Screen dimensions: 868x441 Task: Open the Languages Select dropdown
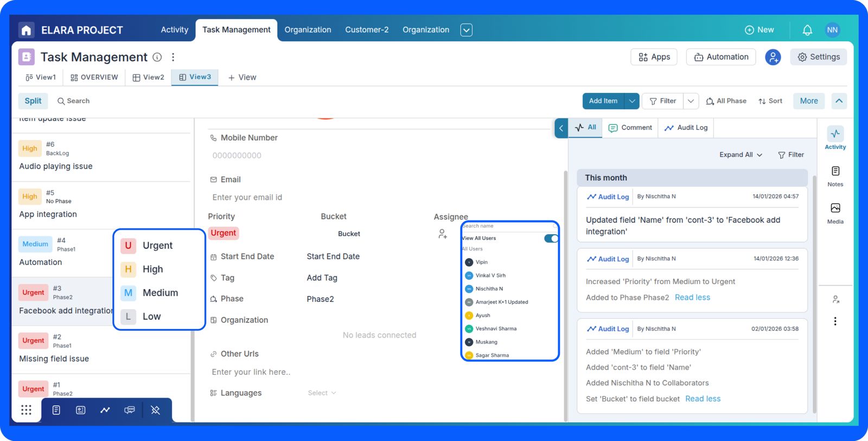(322, 393)
